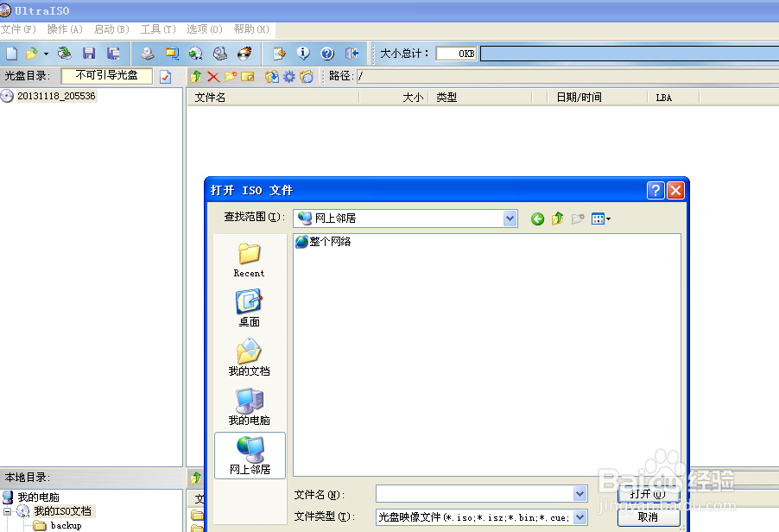The image size is (779, 532).
Task: Click the Properties document icon in the toolbar
Action: 279,54
